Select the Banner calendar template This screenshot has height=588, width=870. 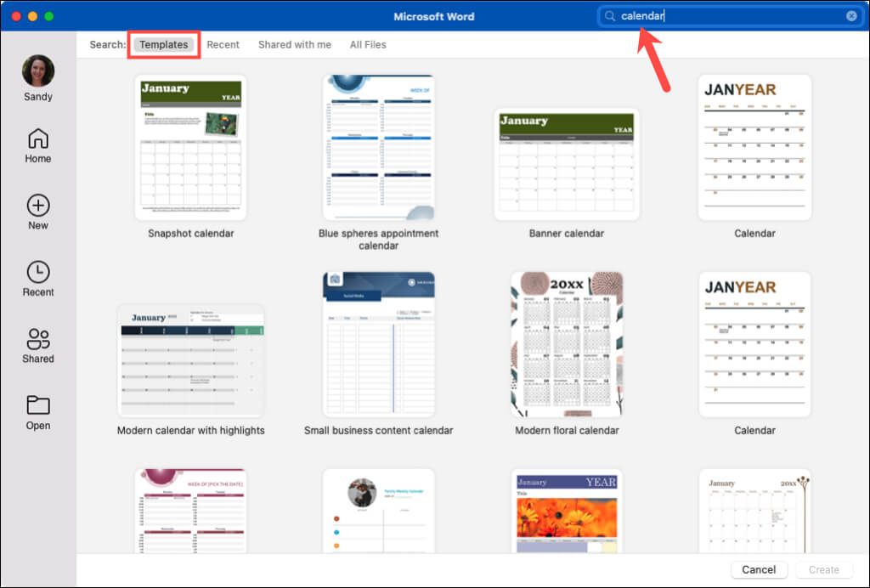point(567,164)
